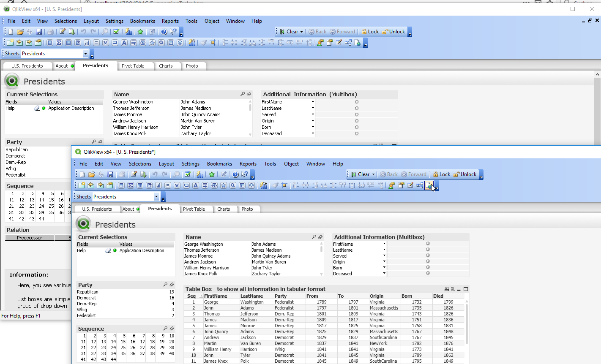Open LastName dropdown in back window multibox

[313, 108]
